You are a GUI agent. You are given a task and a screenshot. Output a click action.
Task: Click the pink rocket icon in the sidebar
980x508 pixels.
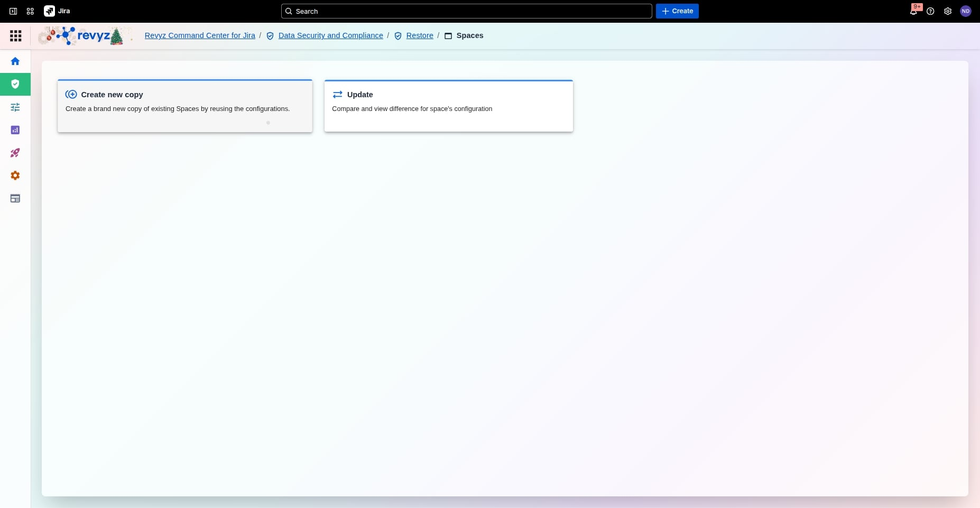[x=15, y=153]
